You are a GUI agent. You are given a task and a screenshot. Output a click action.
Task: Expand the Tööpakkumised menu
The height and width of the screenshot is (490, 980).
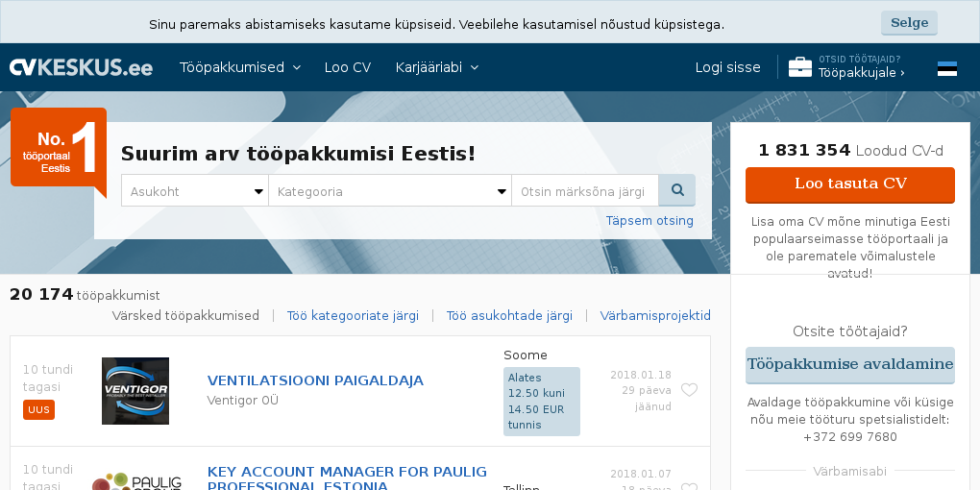point(240,67)
